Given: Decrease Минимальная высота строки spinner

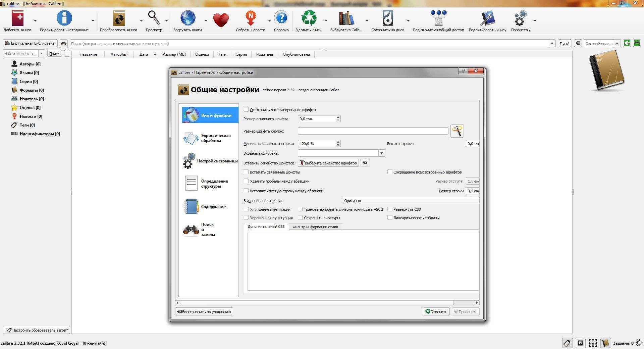Looking at the screenshot, I should (338, 145).
